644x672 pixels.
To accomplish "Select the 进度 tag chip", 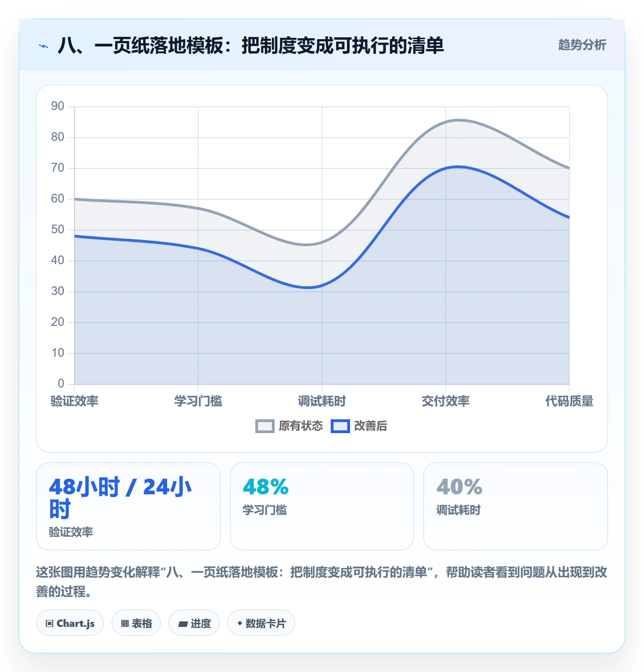I will click(x=194, y=623).
